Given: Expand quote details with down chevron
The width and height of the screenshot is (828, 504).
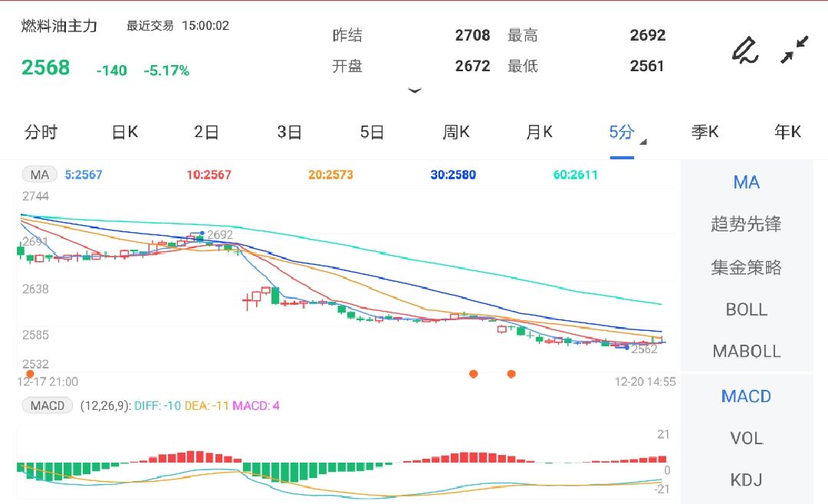Looking at the screenshot, I should (415, 91).
